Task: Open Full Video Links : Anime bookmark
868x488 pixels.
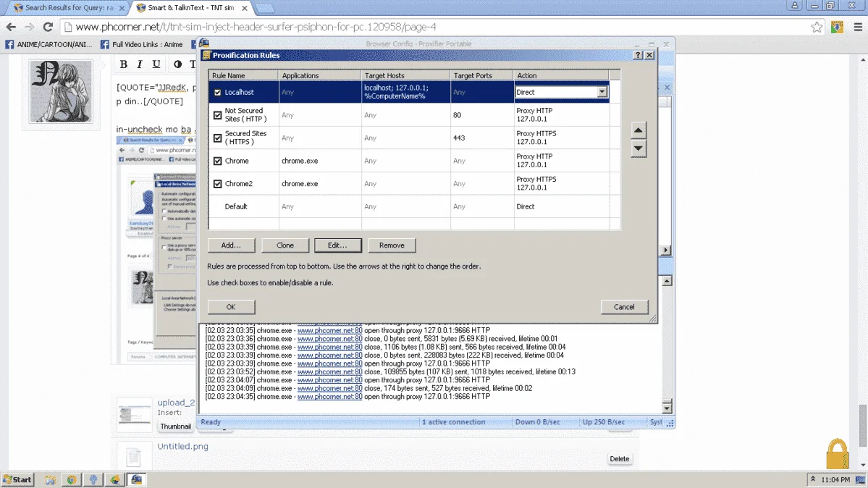Action: (x=142, y=44)
